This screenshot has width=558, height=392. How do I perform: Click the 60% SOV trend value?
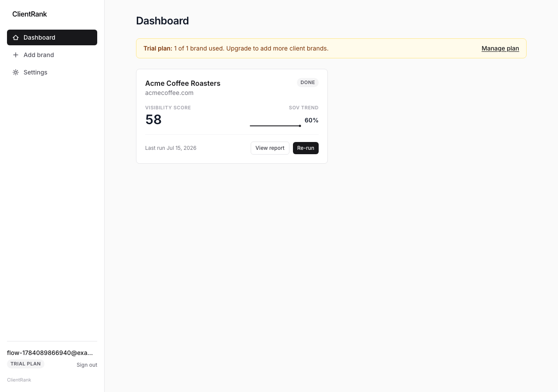tap(311, 120)
